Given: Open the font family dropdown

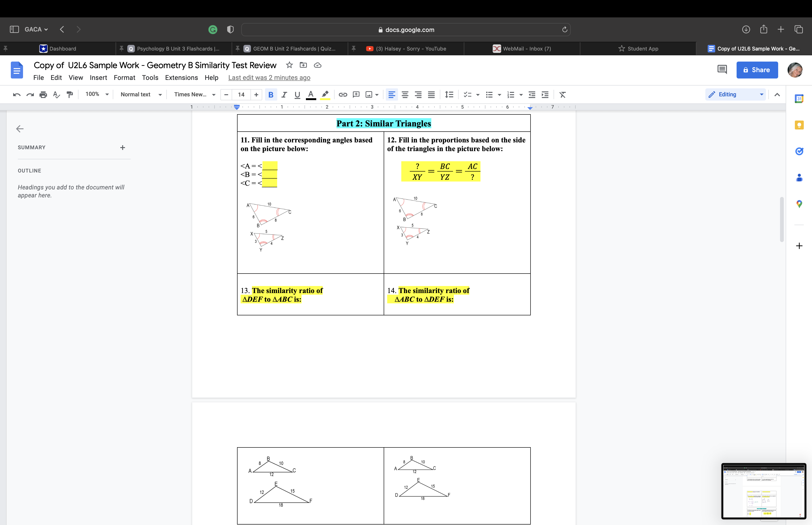Looking at the screenshot, I should click(x=194, y=94).
